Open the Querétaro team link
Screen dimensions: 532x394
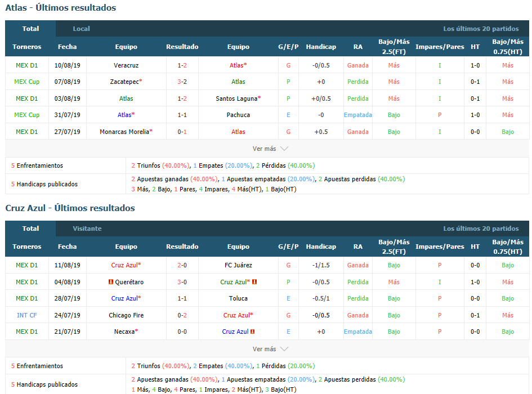[129, 282]
